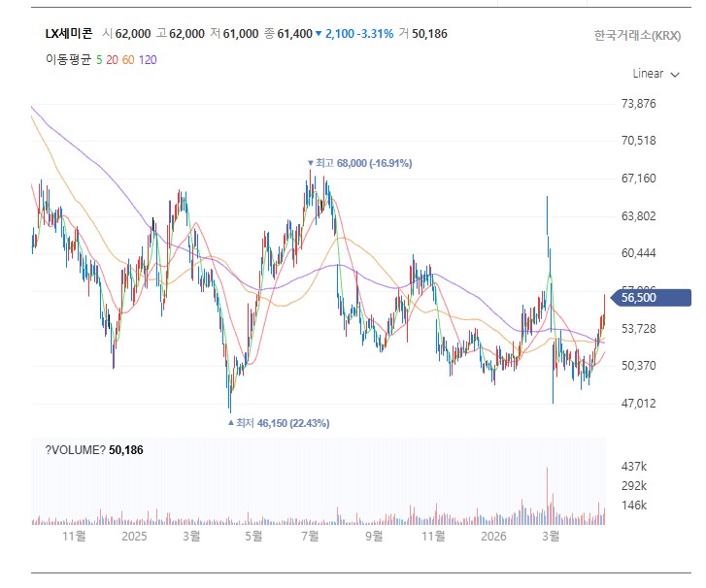Image resolution: width=706 pixels, height=588 pixels.
Task: Click the closing price 61,400 value
Action: pos(295,34)
